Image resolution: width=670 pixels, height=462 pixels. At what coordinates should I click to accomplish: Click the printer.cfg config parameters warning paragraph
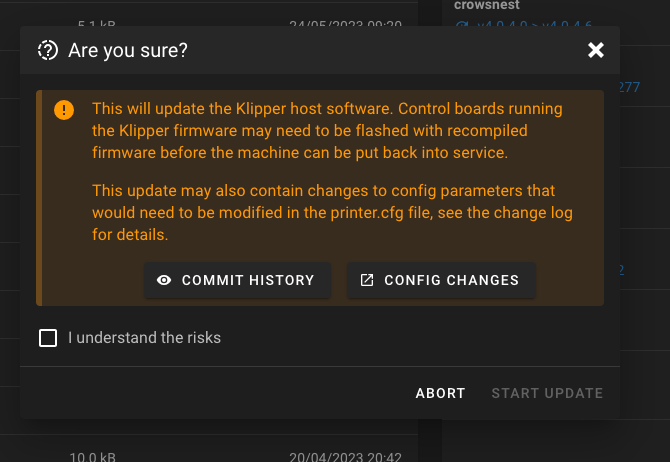pyautogui.click(x=332, y=212)
